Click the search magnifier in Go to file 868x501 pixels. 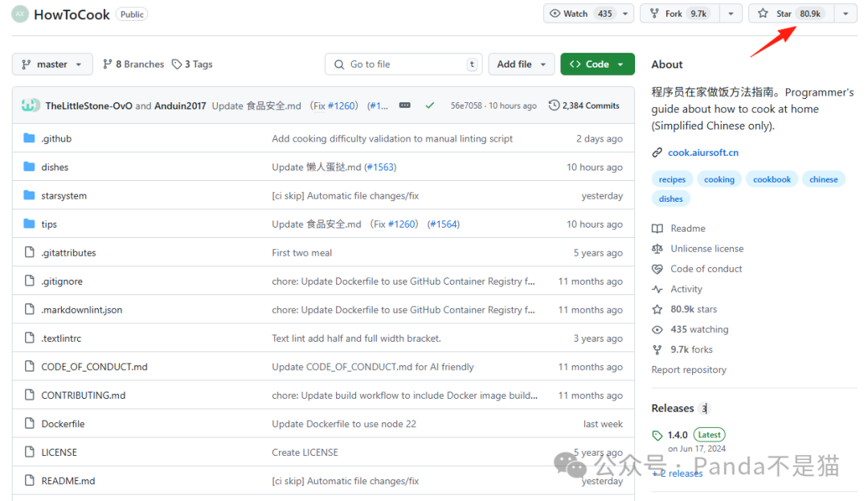(339, 64)
